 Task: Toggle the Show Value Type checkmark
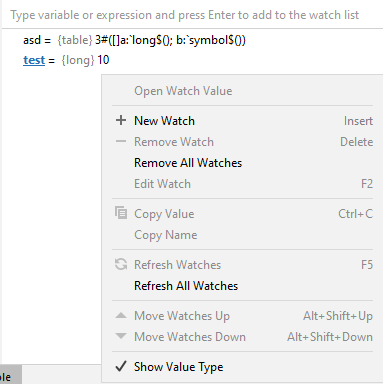[x=121, y=366]
